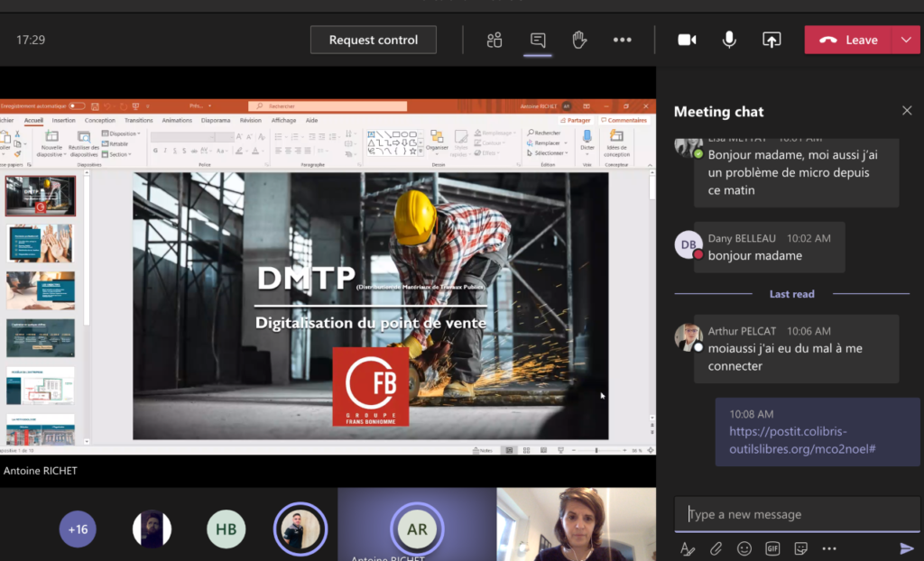Show the +16 additional participants
The width and height of the screenshot is (924, 561).
point(78,529)
